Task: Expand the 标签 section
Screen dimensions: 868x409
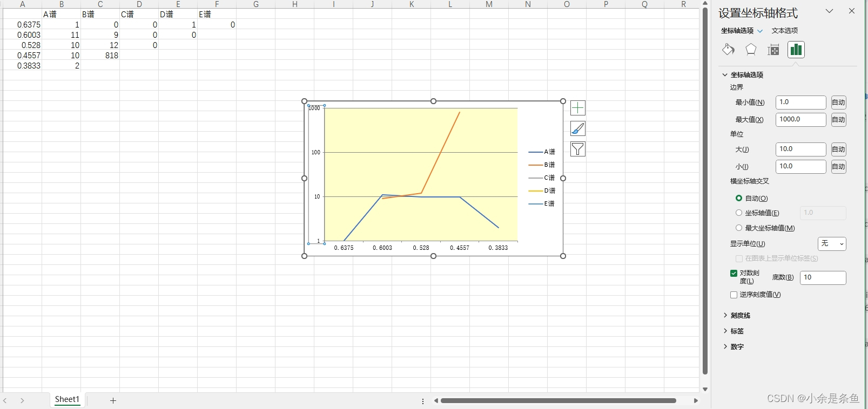Action: point(725,331)
